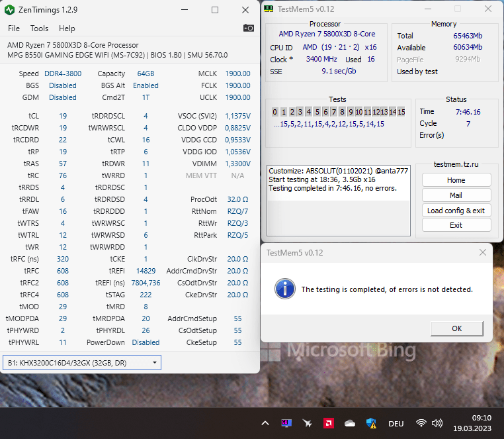Viewport: 504px width, 439px height.
Task: Click the Available memory 60634Mb value
Action: [468, 47]
